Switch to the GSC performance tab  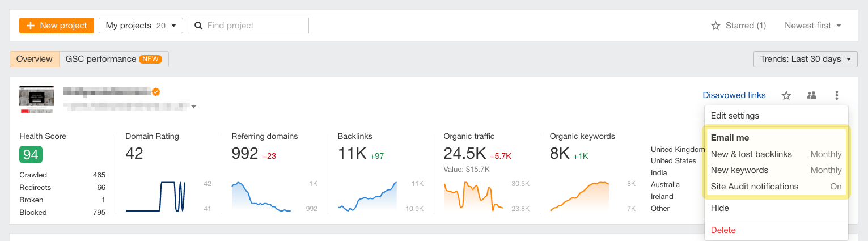point(113,59)
